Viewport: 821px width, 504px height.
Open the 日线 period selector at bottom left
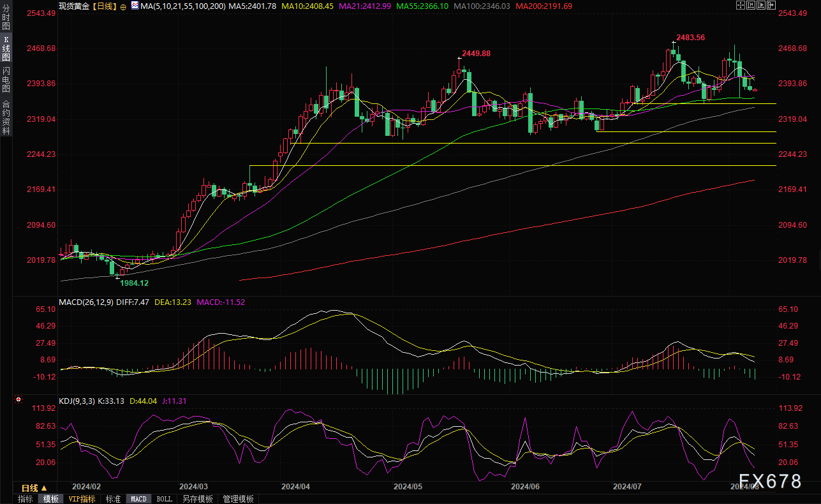point(34,488)
